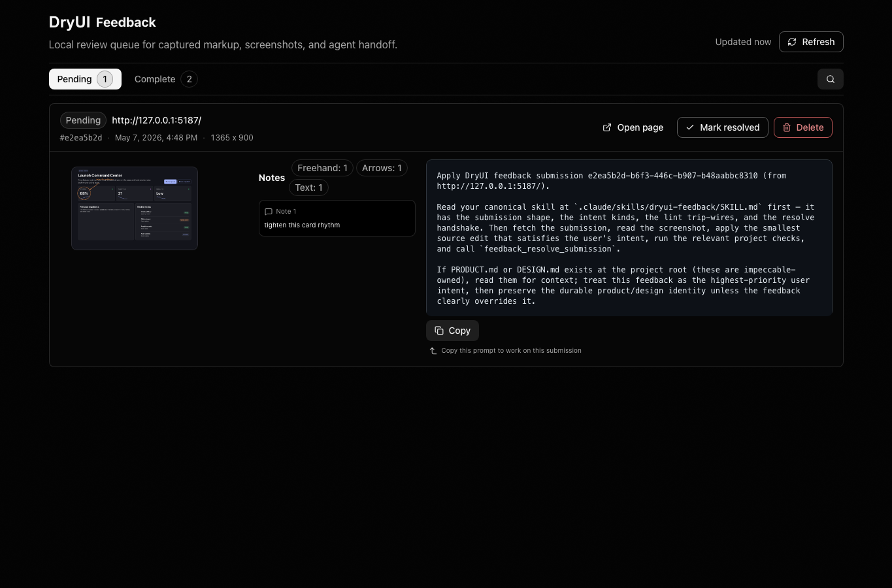Switch to the Pending tab
The width and height of the screenshot is (892, 588).
tap(85, 79)
